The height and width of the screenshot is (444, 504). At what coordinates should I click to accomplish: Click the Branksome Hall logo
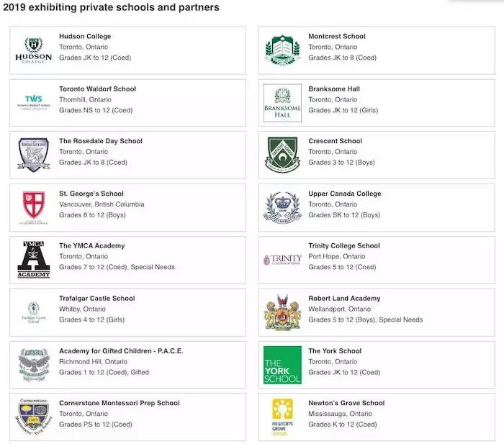(282, 103)
